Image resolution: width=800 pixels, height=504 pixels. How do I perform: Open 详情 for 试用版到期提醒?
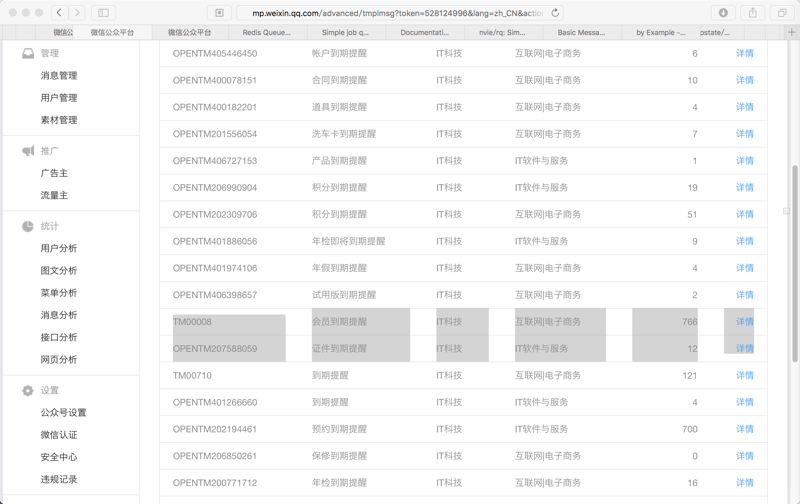[x=744, y=295]
